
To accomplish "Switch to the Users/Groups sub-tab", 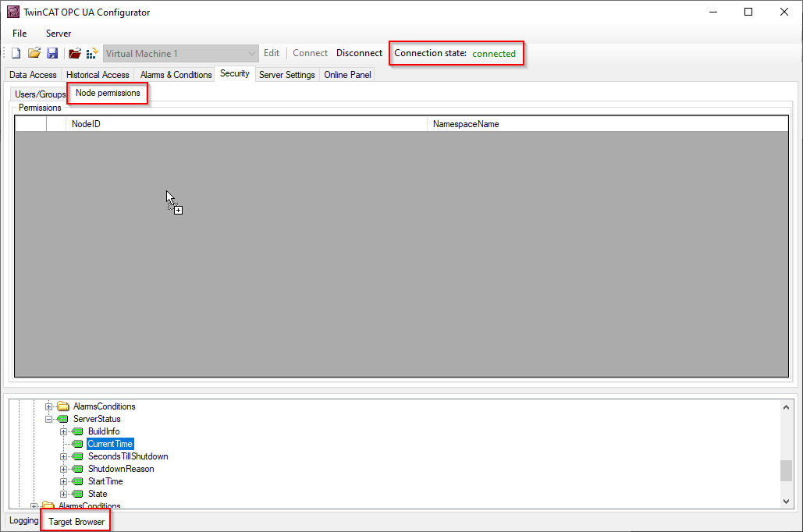I will click(x=40, y=94).
